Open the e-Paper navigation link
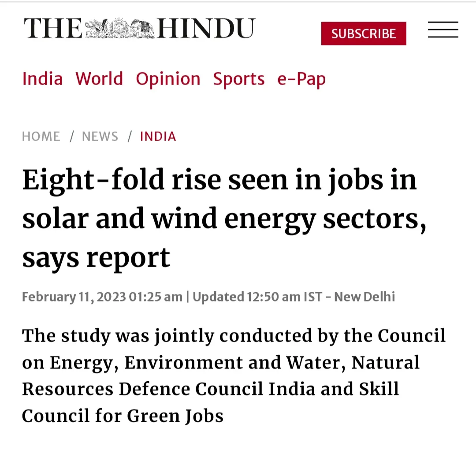The width and height of the screenshot is (476, 476). [x=301, y=79]
